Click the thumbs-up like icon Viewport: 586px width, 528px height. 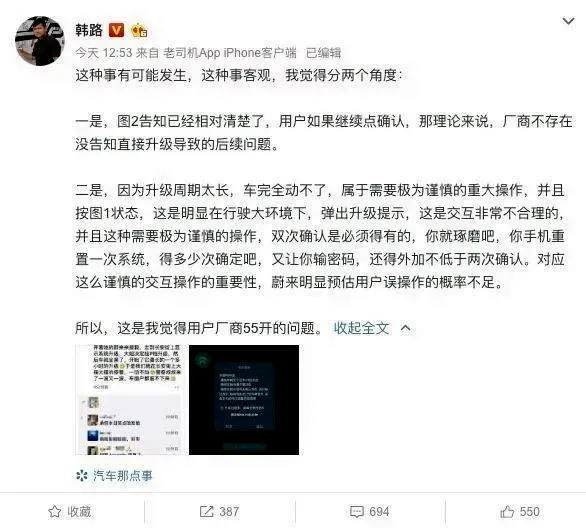coord(507,512)
